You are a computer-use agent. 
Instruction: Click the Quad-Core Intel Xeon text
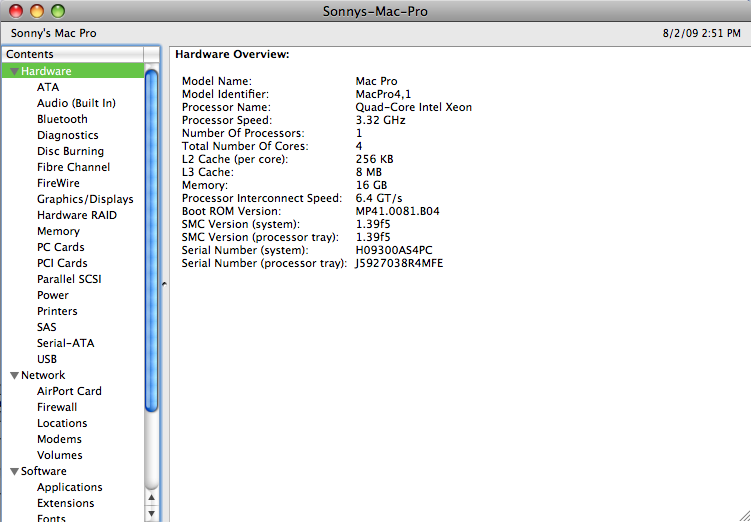tap(413, 107)
